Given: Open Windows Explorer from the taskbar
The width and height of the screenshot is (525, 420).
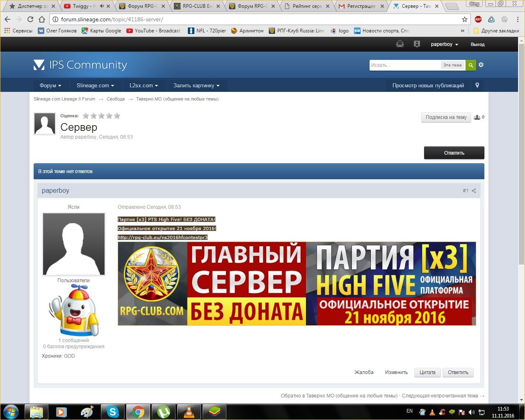Looking at the screenshot, I should tap(37, 412).
